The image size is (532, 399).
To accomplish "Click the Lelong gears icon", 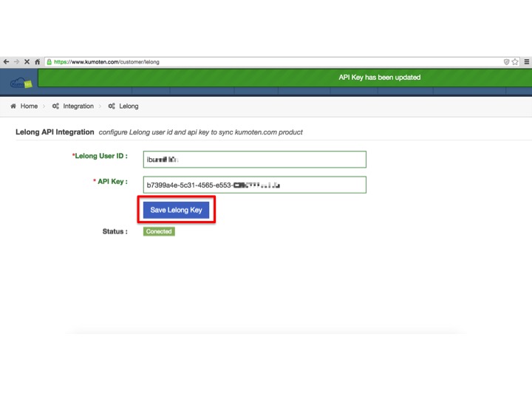I will (112, 106).
